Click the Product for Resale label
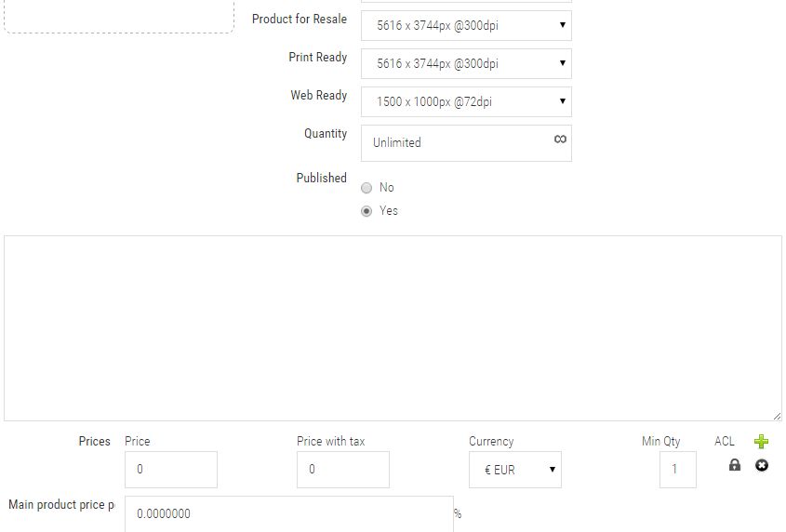This screenshot has width=786, height=532. pyautogui.click(x=300, y=19)
